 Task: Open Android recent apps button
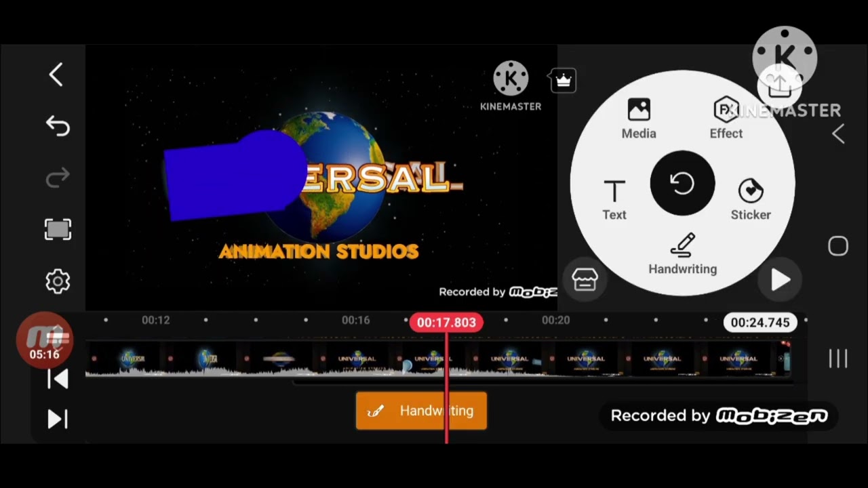point(838,359)
